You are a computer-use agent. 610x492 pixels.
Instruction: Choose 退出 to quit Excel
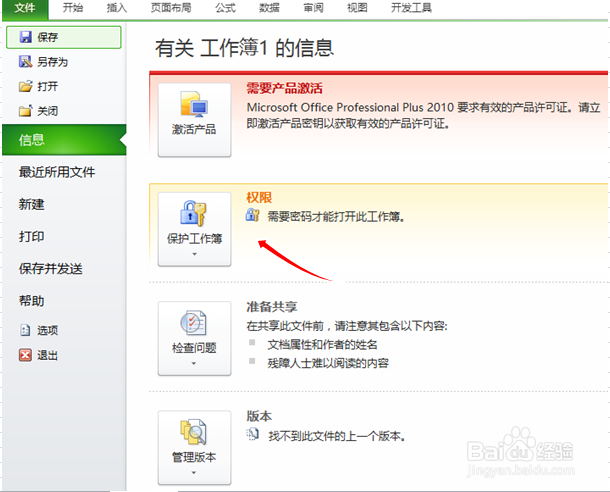pyautogui.click(x=47, y=355)
